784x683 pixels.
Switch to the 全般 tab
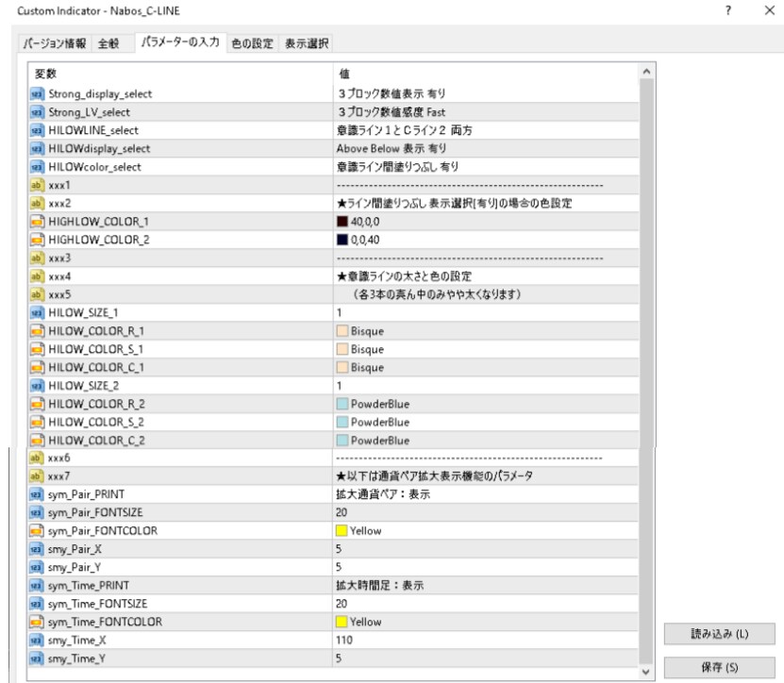point(108,43)
